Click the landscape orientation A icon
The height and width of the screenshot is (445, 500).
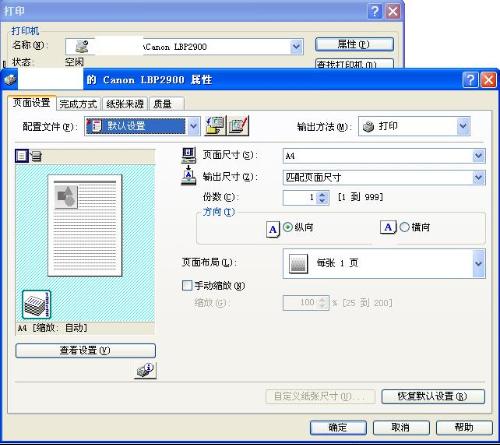(388, 227)
